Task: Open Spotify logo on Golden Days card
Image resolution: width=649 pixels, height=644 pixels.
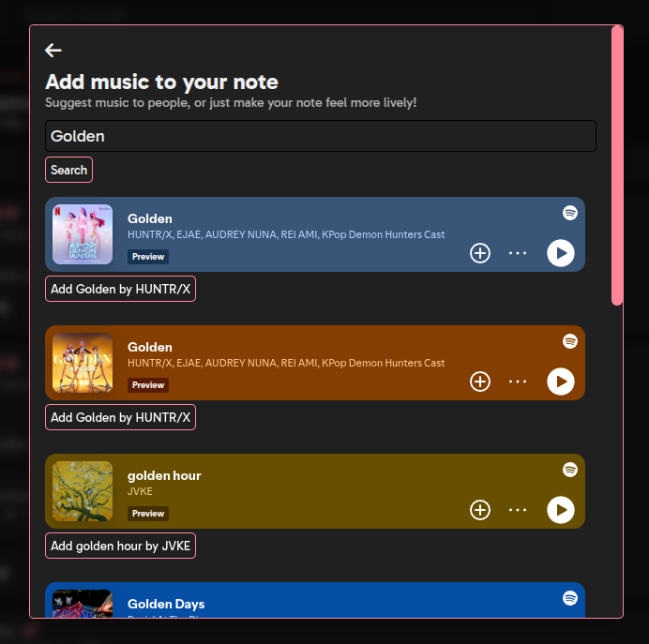Action: (570, 598)
